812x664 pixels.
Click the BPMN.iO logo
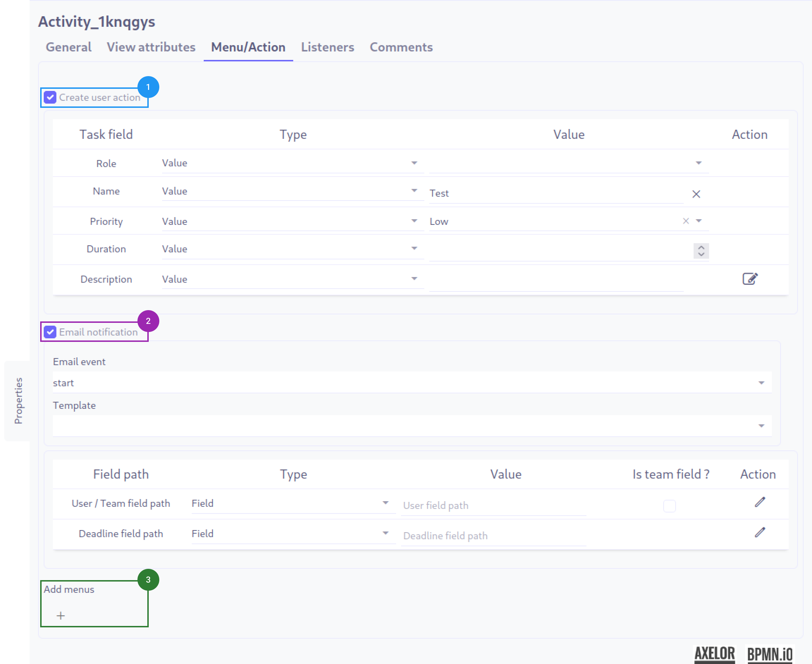pos(777,652)
